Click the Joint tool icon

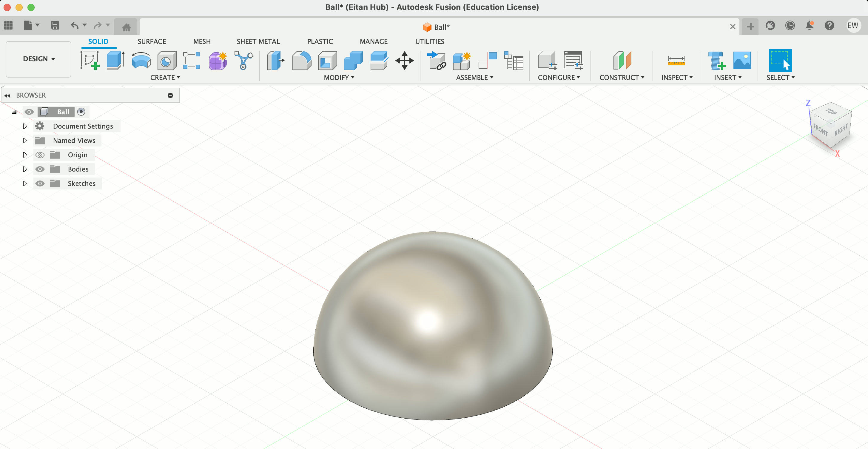(487, 61)
